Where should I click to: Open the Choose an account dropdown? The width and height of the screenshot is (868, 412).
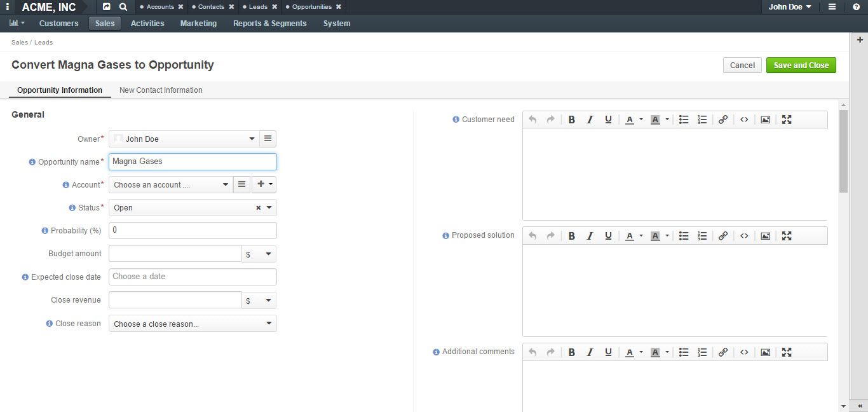(171, 184)
